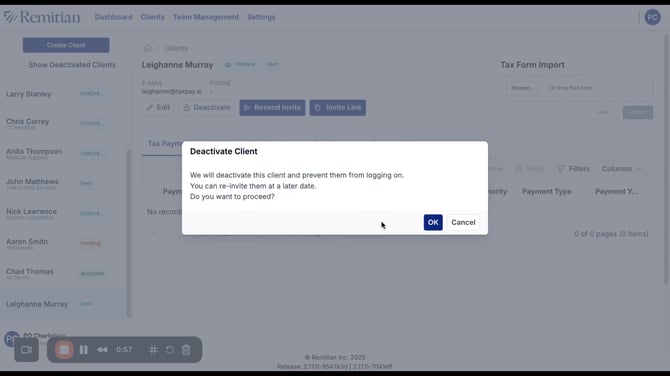Rewind the recording
This screenshot has width=670, height=376.
(x=102, y=350)
